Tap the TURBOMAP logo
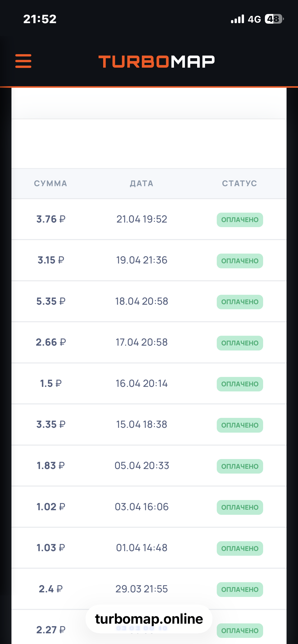 [x=157, y=62]
